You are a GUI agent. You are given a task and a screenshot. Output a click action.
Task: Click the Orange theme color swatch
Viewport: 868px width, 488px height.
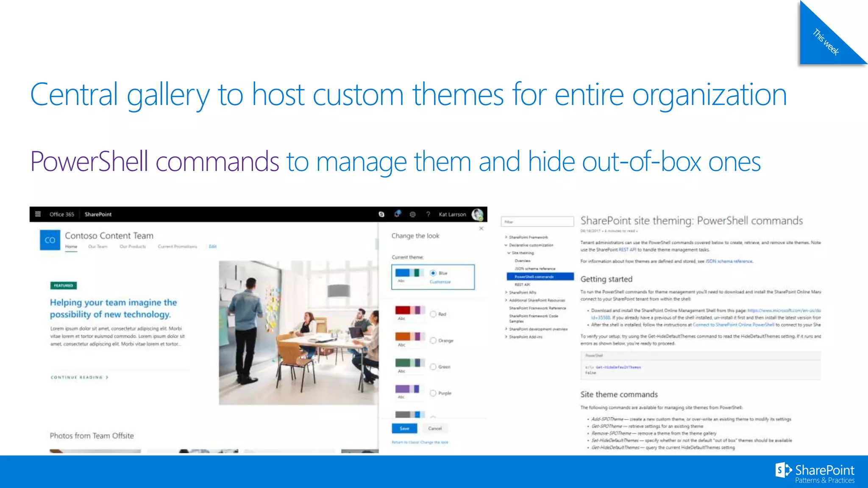(x=409, y=336)
